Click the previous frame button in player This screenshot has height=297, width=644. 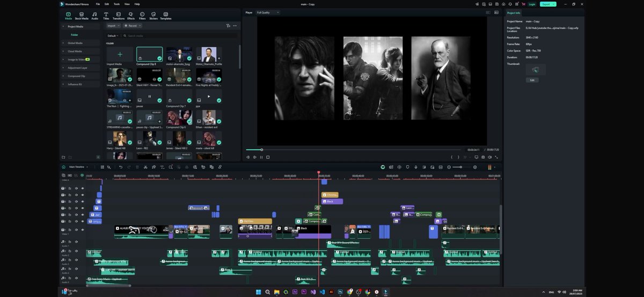coord(248,157)
